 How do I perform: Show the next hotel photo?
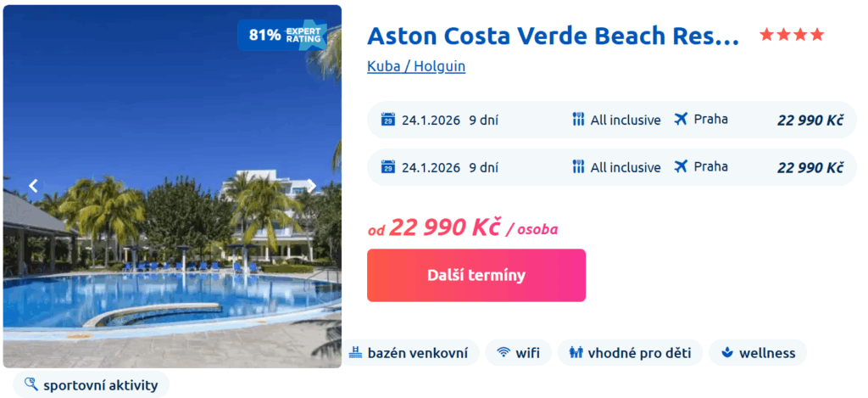pyautogui.click(x=311, y=186)
